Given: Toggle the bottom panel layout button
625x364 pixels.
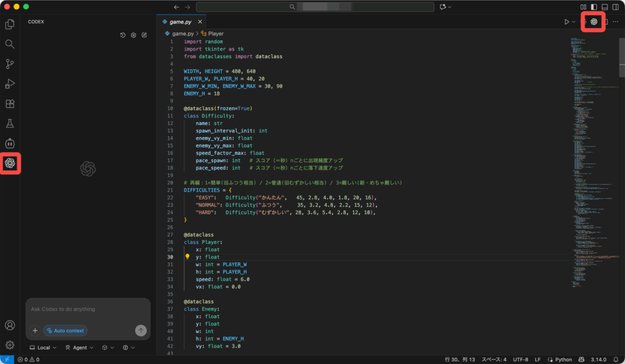Looking at the screenshot, I should (605, 7).
